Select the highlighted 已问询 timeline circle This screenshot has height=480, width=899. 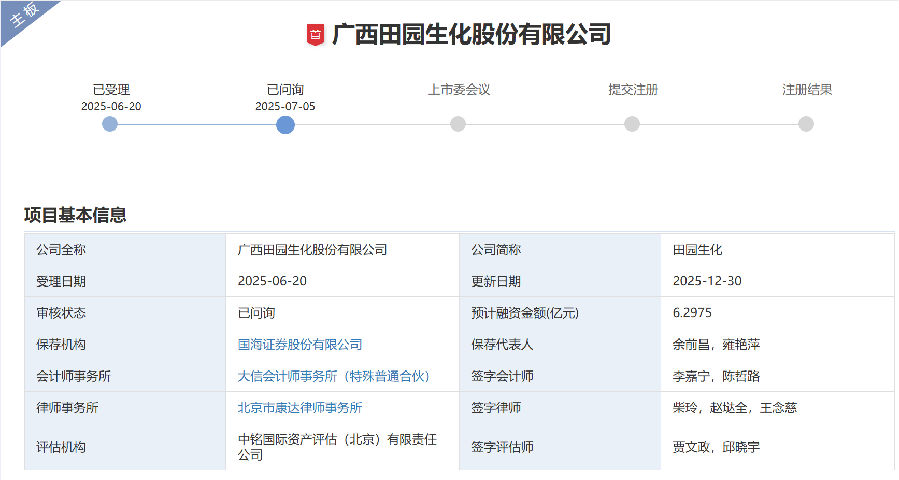pos(285,124)
